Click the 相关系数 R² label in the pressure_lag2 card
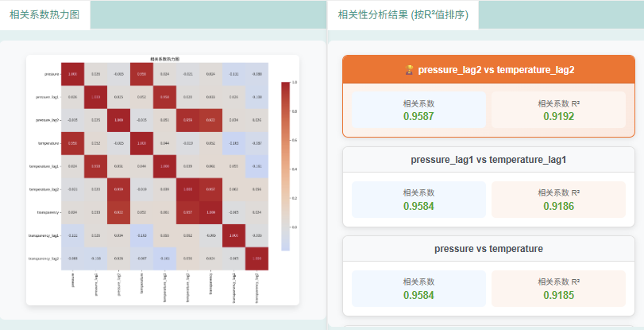 point(558,103)
